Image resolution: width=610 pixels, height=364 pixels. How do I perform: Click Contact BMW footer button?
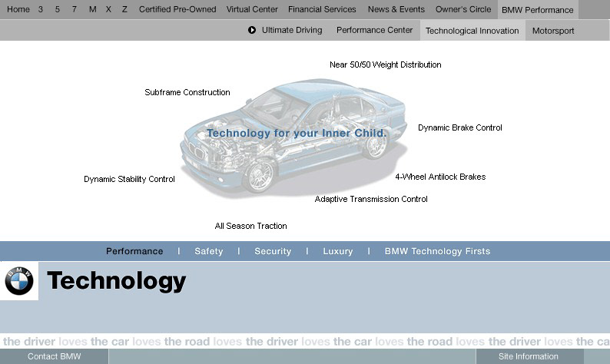click(x=54, y=356)
